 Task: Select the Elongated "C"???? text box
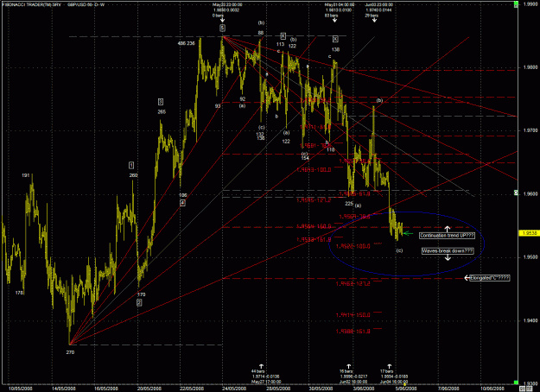pos(490,278)
